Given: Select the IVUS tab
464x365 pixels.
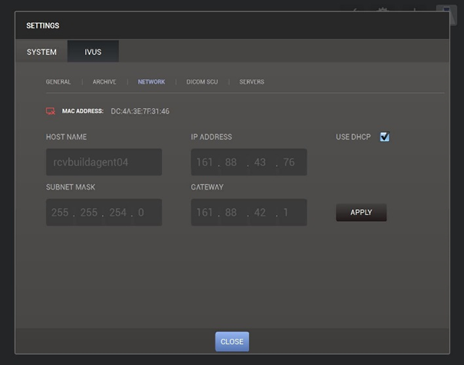Looking at the screenshot, I should click(x=93, y=52).
